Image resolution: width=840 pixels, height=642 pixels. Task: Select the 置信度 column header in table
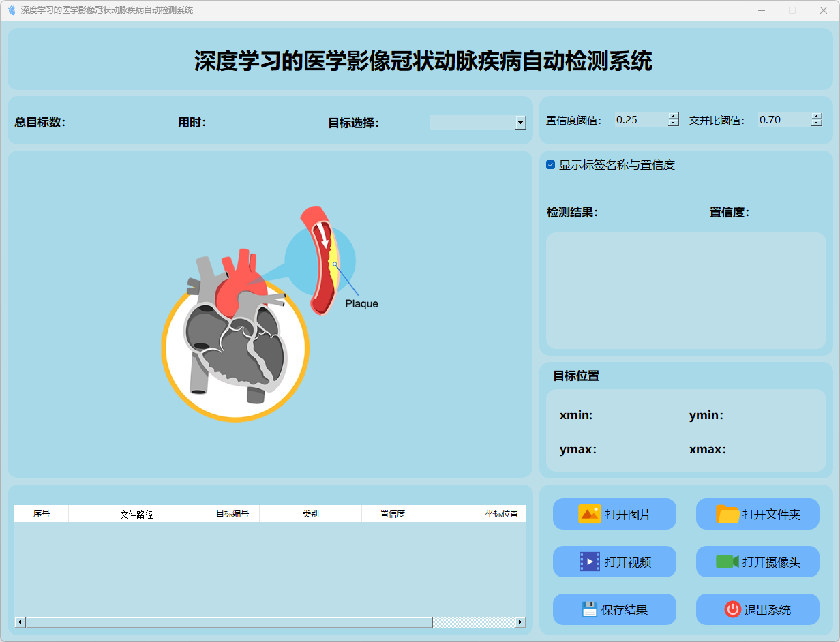(x=392, y=514)
